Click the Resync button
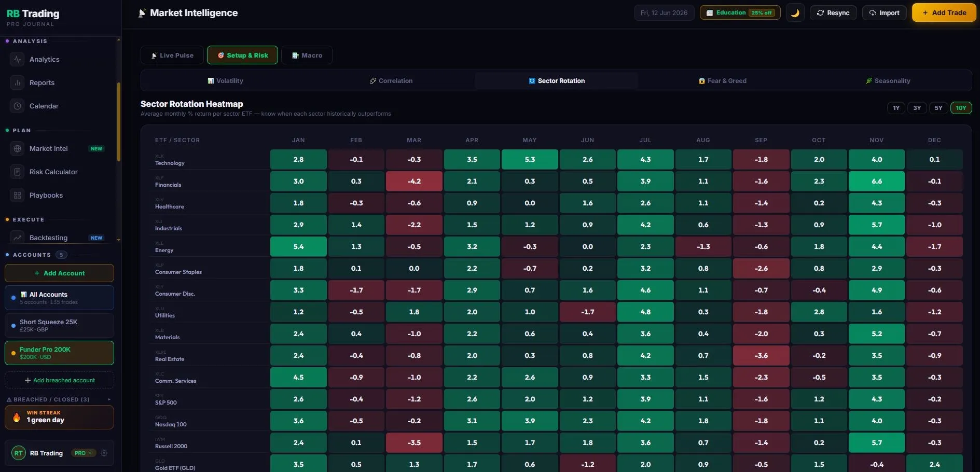Image resolution: width=980 pixels, height=472 pixels. point(833,12)
